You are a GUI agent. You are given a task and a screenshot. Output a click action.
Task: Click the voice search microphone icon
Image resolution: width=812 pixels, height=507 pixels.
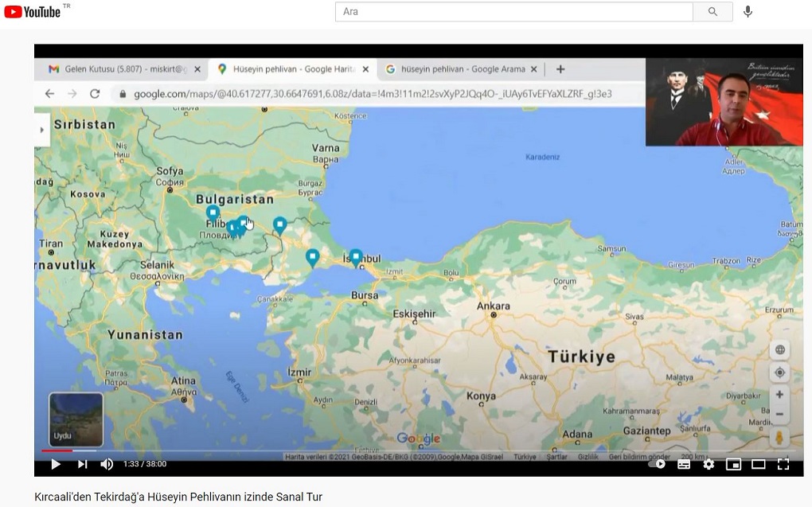pos(748,11)
